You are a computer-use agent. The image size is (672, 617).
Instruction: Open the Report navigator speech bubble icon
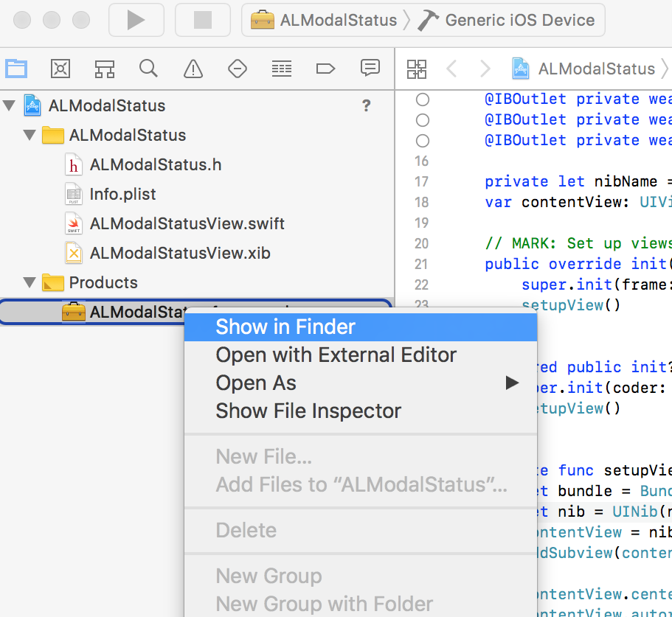click(370, 68)
